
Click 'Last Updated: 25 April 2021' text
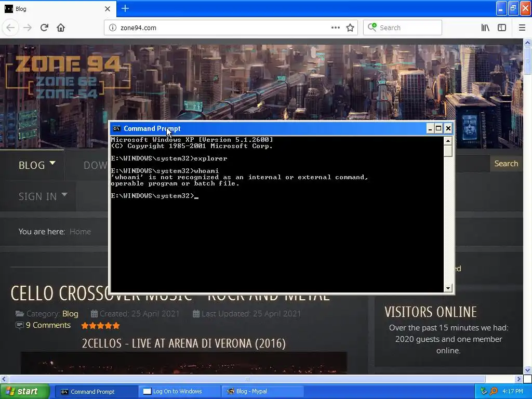click(x=251, y=314)
